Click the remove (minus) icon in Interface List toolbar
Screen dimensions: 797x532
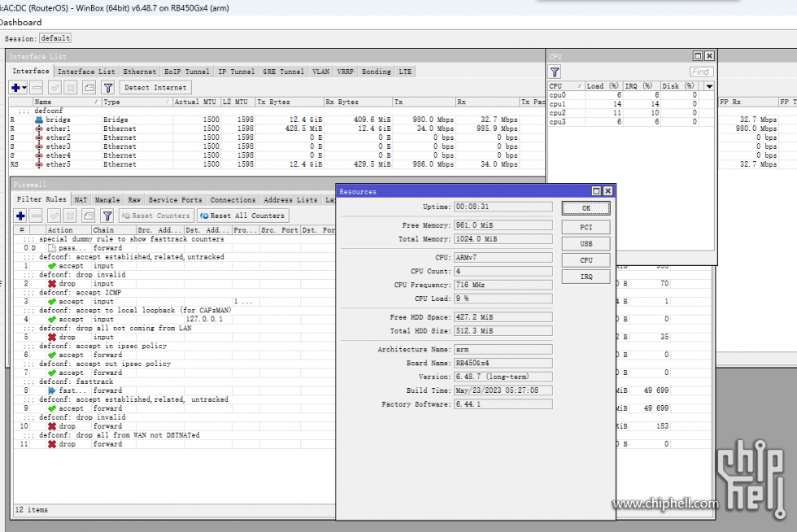(37, 88)
